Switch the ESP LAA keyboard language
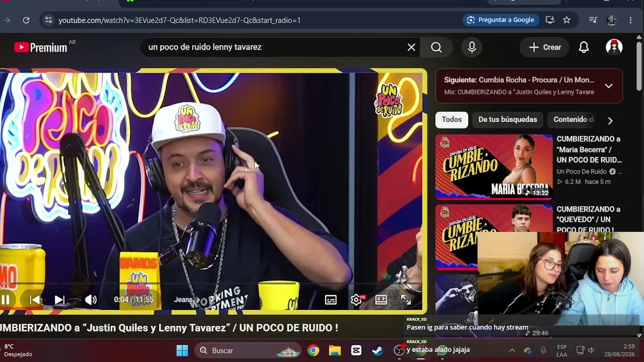The width and height of the screenshot is (644, 362). (562, 350)
